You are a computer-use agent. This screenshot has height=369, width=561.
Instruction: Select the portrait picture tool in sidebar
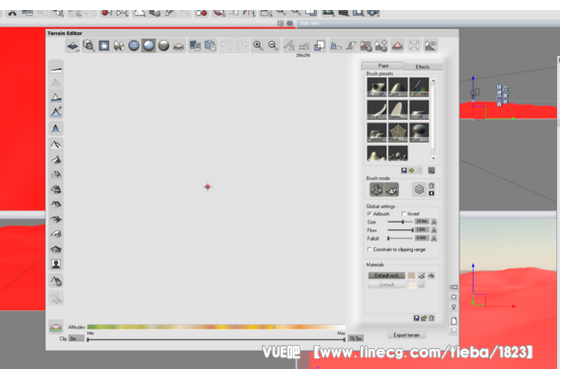click(x=56, y=264)
